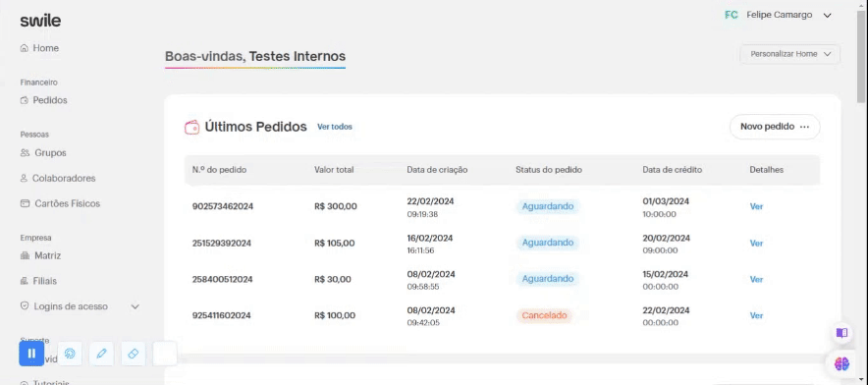View details of order 902573462024
This screenshot has width=868, height=385.
tap(756, 206)
